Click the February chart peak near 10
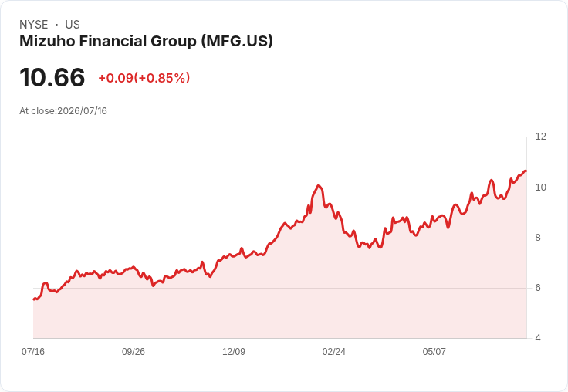Viewport: 568px width, 392px height. click(319, 185)
